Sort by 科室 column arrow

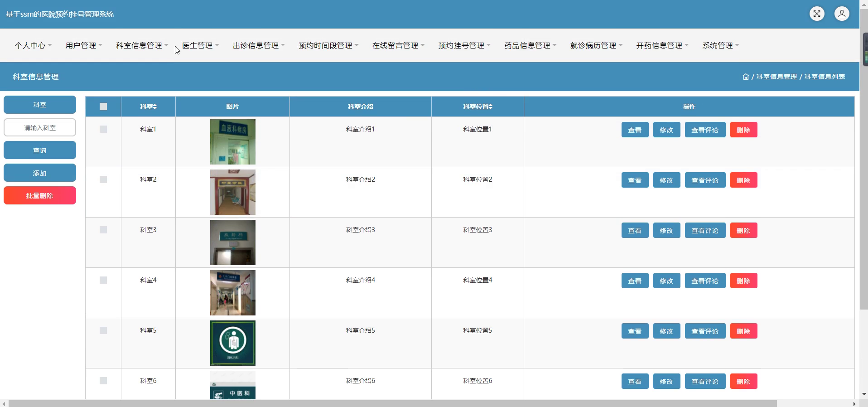155,107
